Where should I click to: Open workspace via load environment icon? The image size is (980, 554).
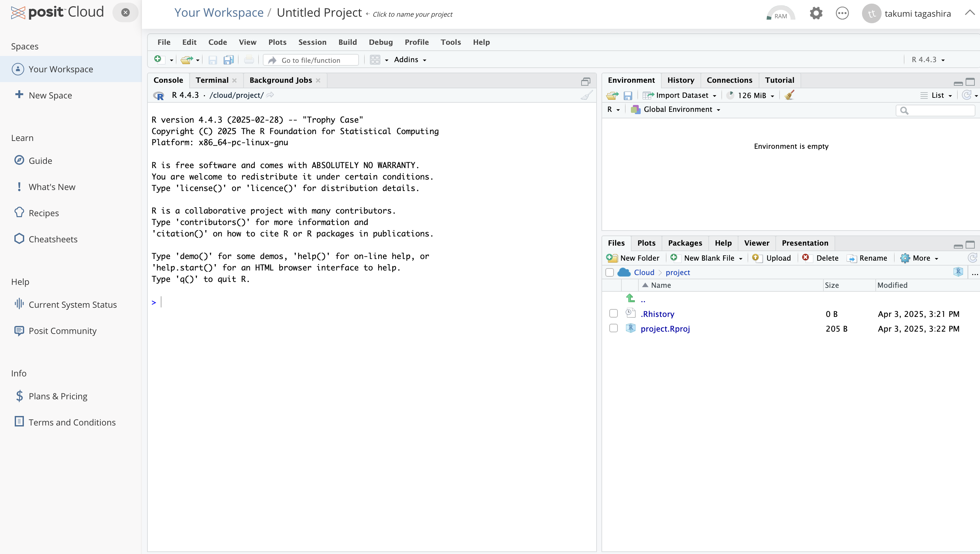612,95
